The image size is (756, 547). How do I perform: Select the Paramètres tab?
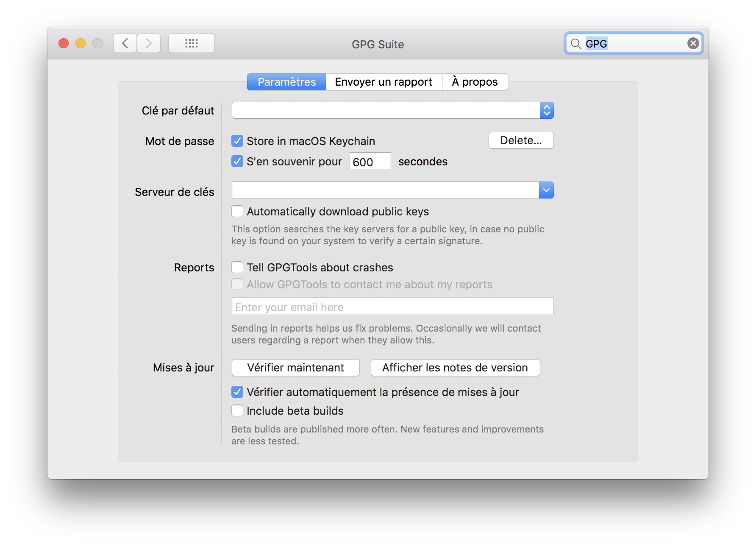tap(286, 81)
